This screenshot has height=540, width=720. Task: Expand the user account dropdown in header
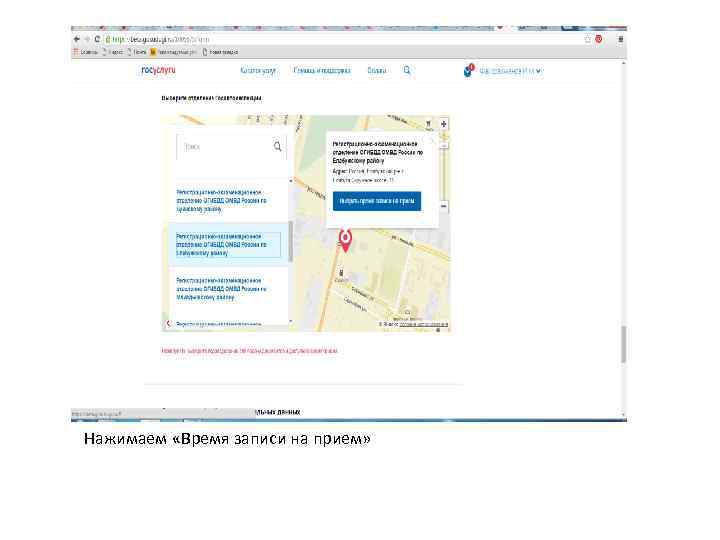pyautogui.click(x=511, y=71)
